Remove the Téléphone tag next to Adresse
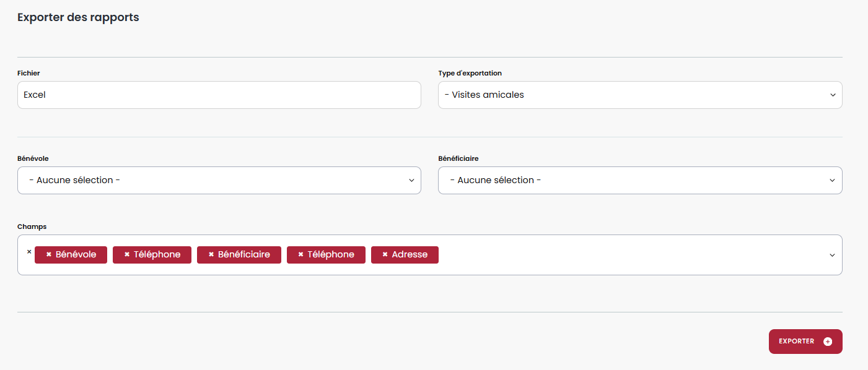The height and width of the screenshot is (370, 868). coord(300,255)
